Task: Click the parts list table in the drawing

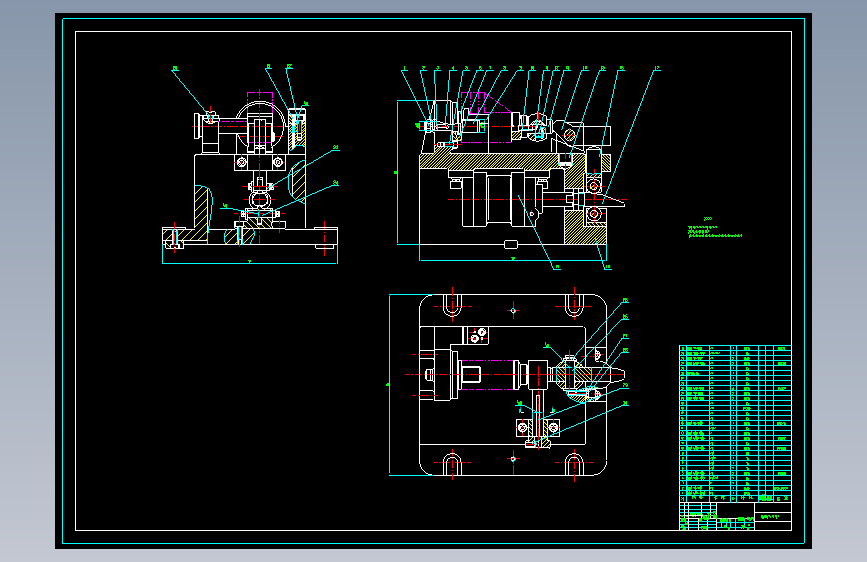Action: 735,423
